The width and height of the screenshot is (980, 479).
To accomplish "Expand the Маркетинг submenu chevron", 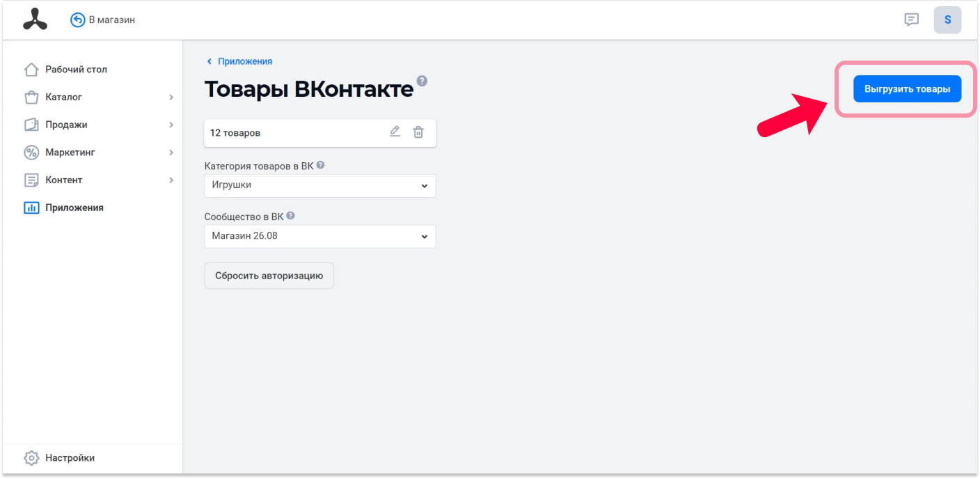I will coord(171,152).
